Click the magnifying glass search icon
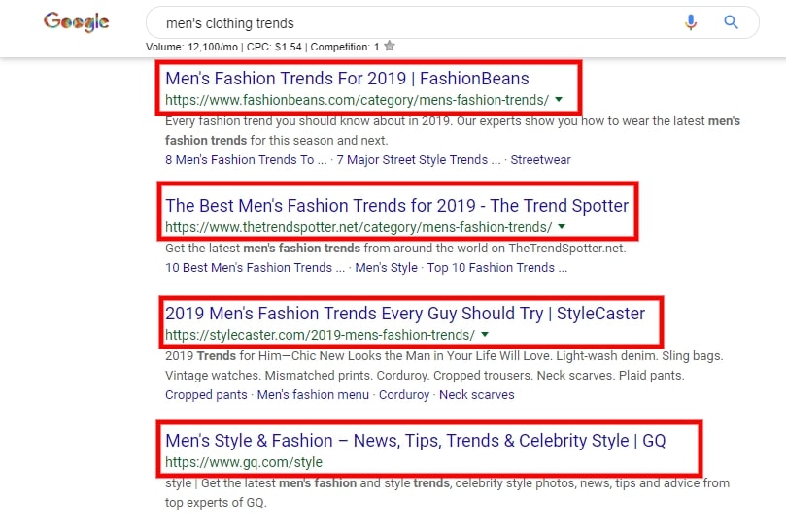This screenshot has height=532, width=786. click(x=732, y=22)
